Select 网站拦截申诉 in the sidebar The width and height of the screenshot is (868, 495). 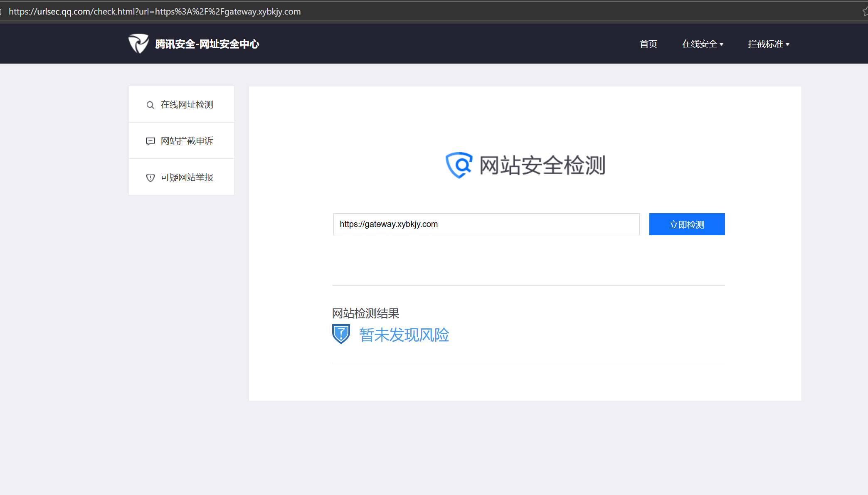coord(187,141)
